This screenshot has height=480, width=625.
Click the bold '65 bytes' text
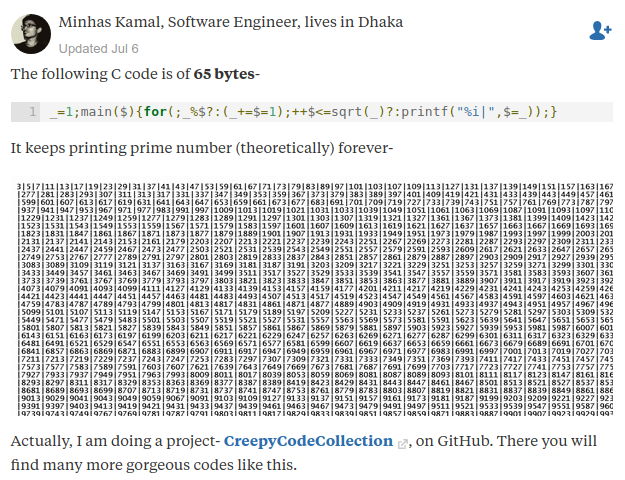click(x=224, y=74)
